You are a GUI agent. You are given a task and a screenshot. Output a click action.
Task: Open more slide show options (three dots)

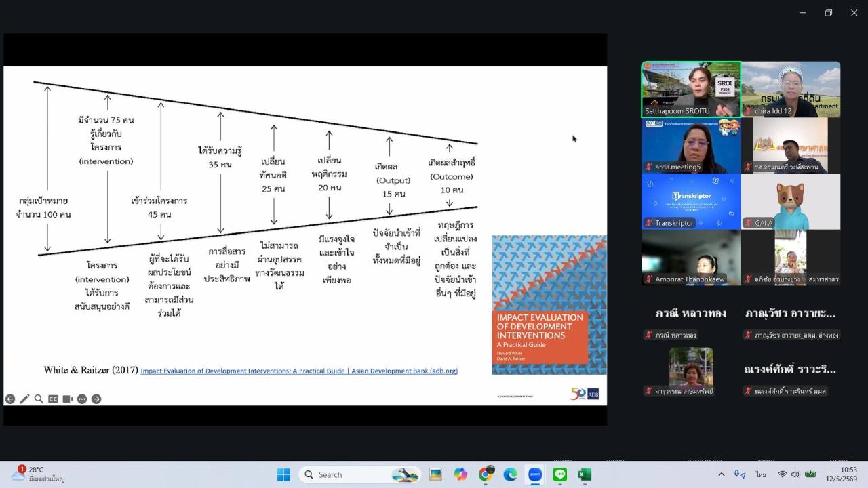(x=82, y=399)
